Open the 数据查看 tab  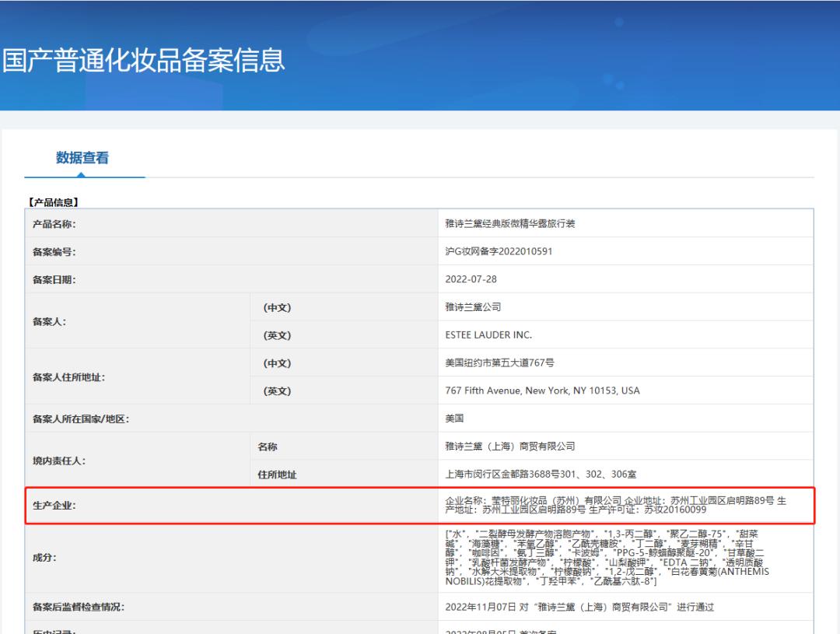82,158
